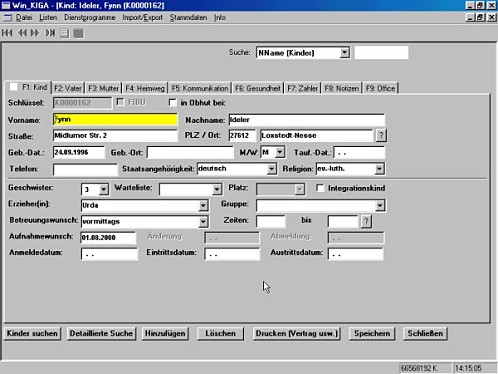Click the question mark beside Zeiten fields
The height and width of the screenshot is (374, 498).
click(x=366, y=221)
